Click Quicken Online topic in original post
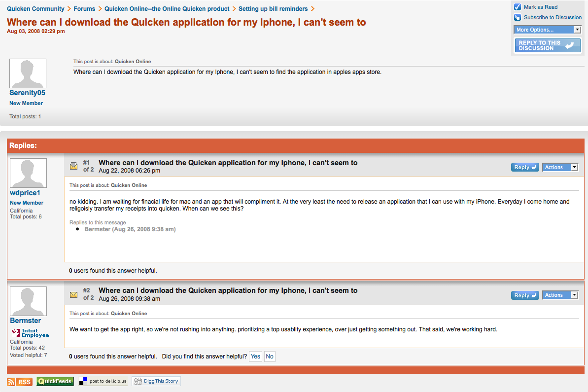The height and width of the screenshot is (392, 588). pos(133,62)
